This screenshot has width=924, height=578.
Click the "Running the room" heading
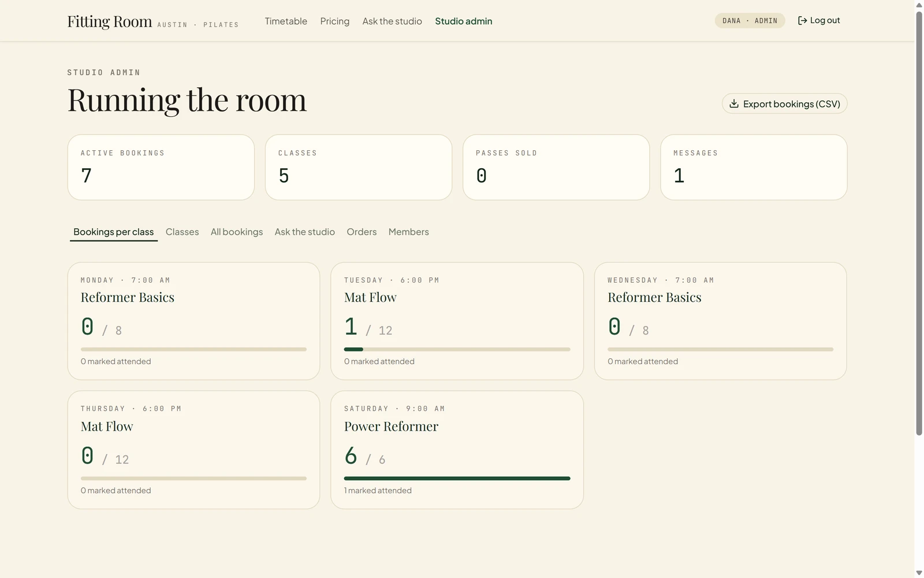coord(187,100)
